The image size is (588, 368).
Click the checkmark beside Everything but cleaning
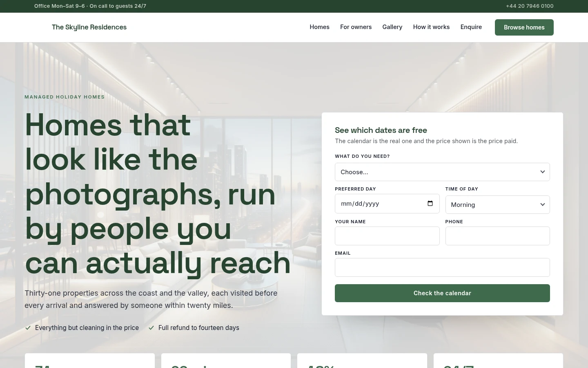click(28, 328)
